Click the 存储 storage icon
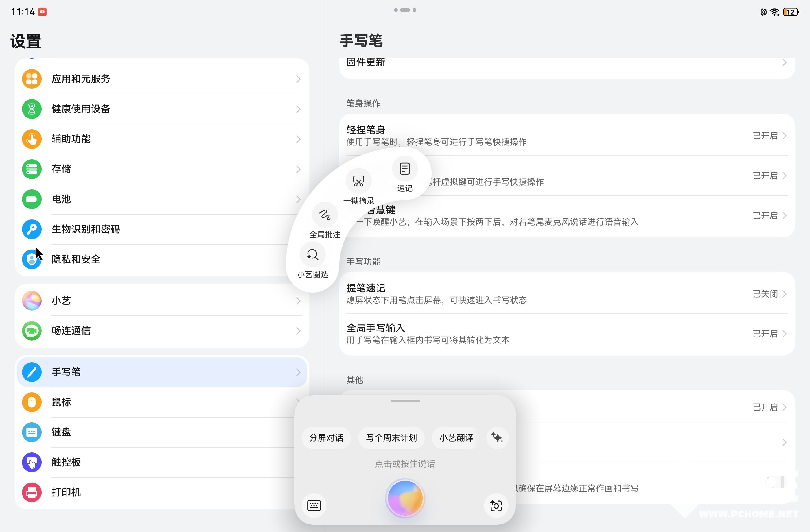810x532 pixels. pyautogui.click(x=32, y=169)
